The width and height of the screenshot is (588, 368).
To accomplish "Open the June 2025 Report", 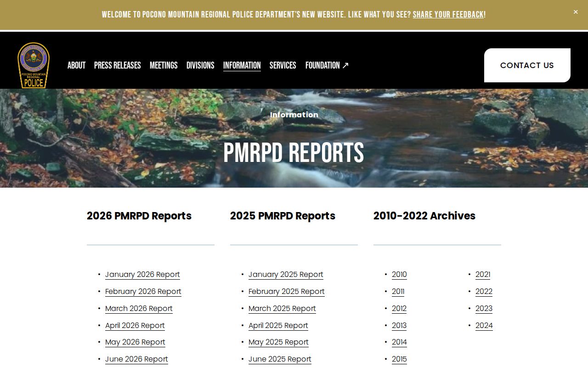I will 280,359.
